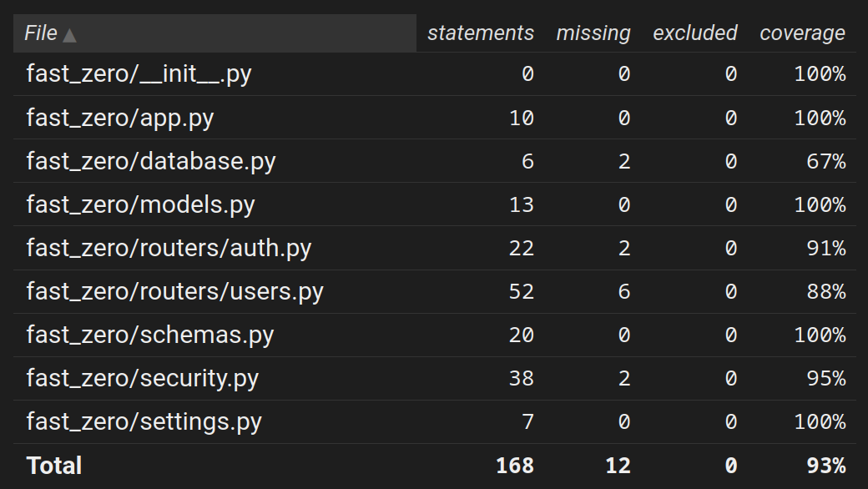The height and width of the screenshot is (489, 868).
Task: Open fast_zero/__init__.py file link
Action: coord(139,74)
